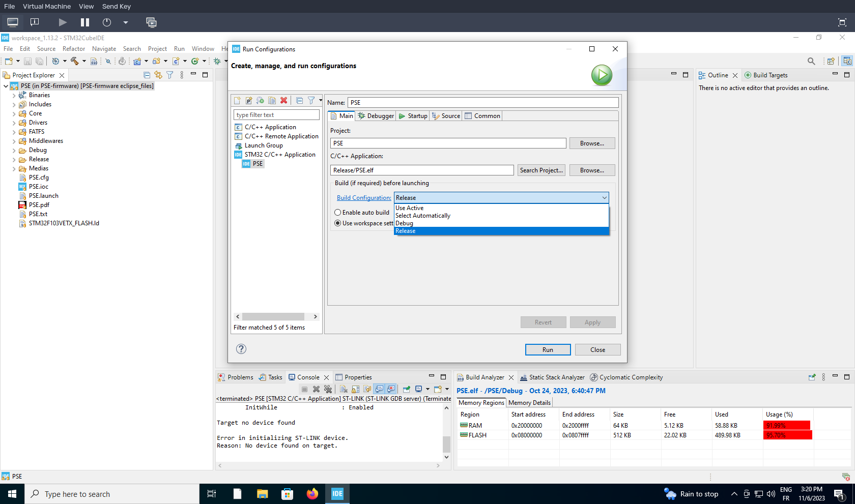Image resolution: width=855 pixels, height=504 pixels.
Task: Open File Explorer from the taskbar
Action: [262, 494]
